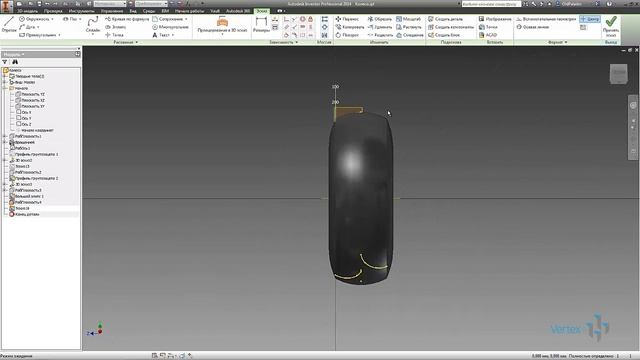Screen dimensions: 640x360
Task: Select the Многоугольник polygon tool
Action: point(170,27)
